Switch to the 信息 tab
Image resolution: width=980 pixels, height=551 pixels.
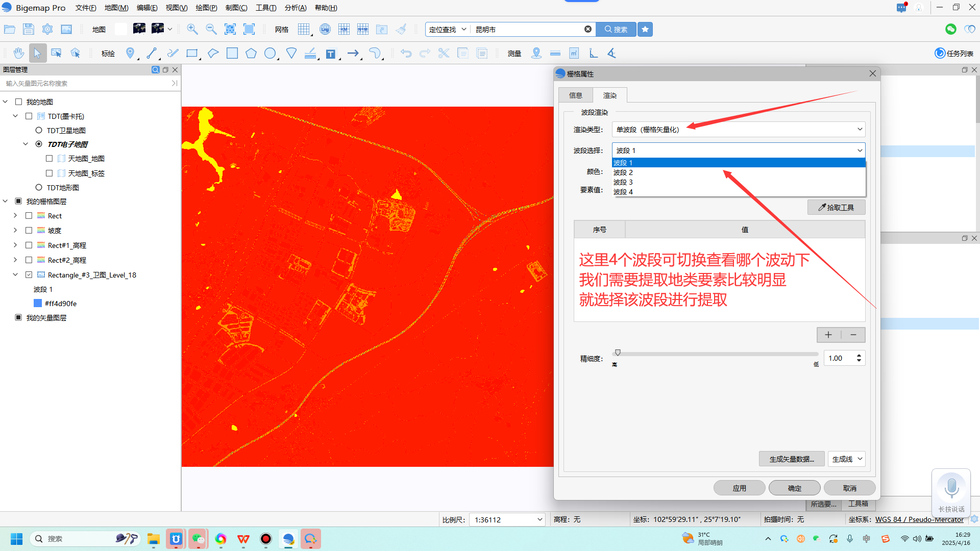(575, 95)
